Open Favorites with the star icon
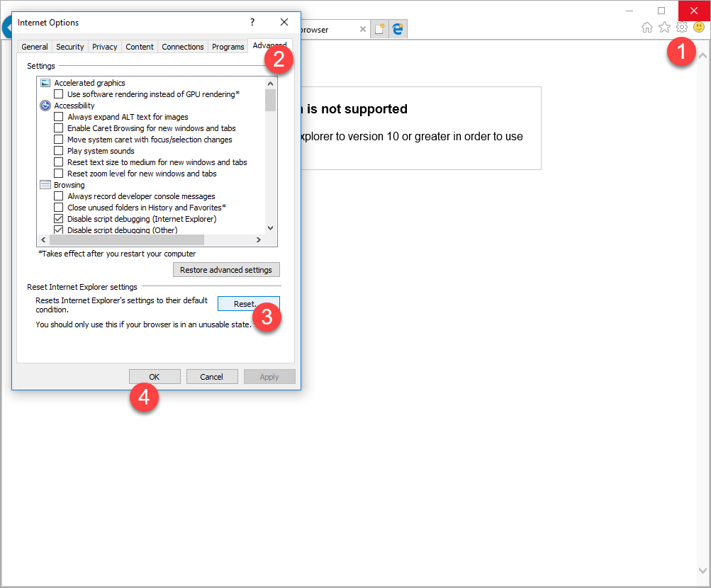This screenshot has height=588, width=711. [664, 27]
